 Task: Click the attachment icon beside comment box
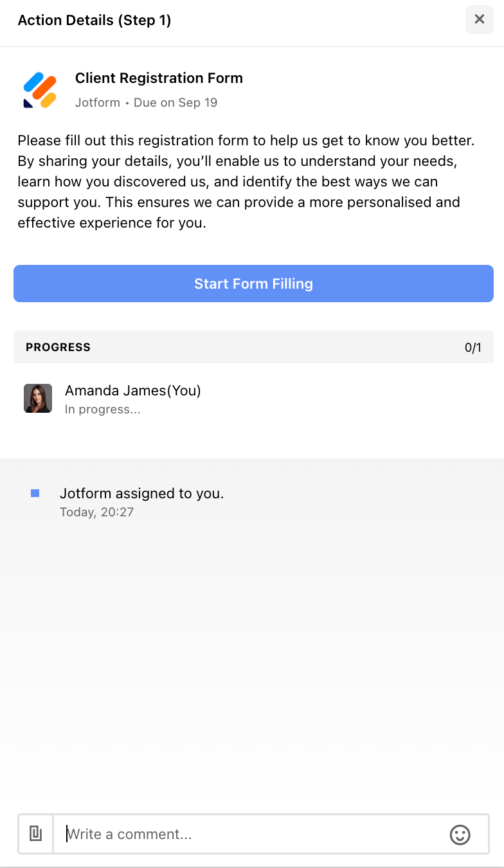(36, 834)
